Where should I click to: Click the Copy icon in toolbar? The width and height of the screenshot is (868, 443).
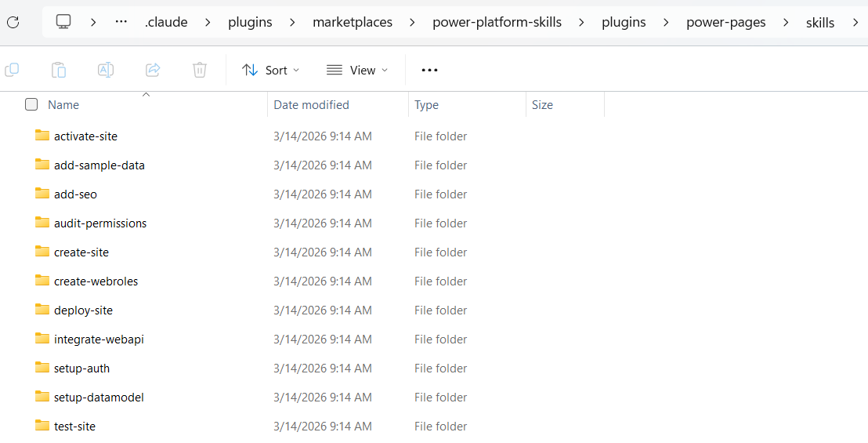(x=12, y=70)
